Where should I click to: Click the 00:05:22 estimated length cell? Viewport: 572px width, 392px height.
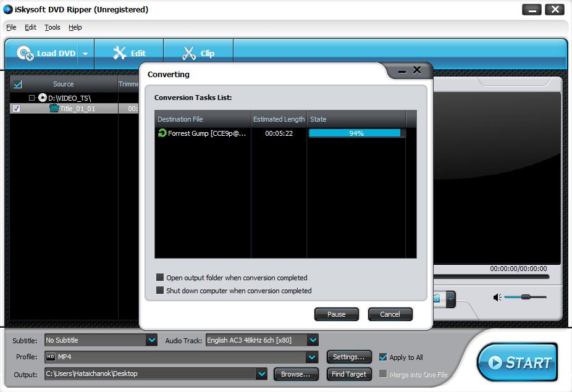279,133
